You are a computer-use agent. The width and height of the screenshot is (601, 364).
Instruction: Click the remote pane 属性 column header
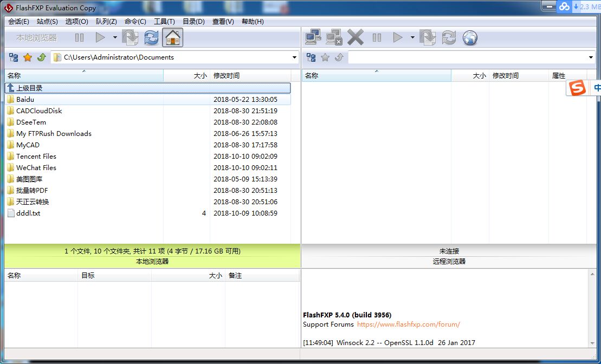[567, 75]
